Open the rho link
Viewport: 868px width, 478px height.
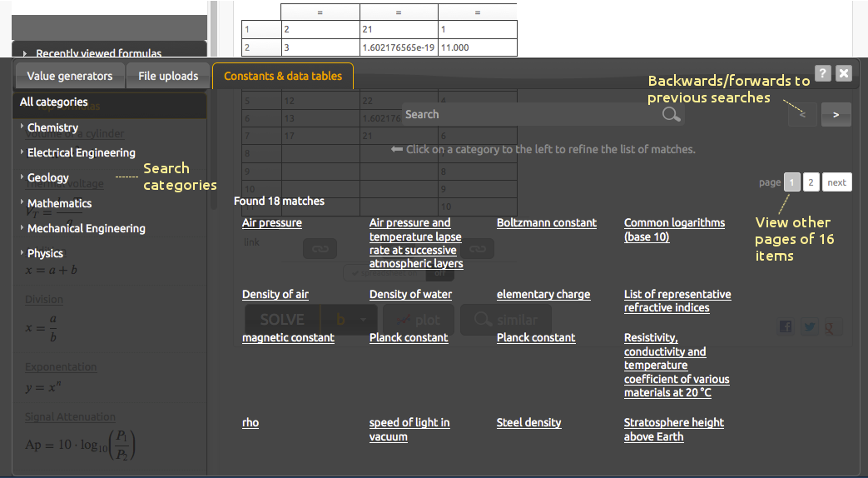250,422
